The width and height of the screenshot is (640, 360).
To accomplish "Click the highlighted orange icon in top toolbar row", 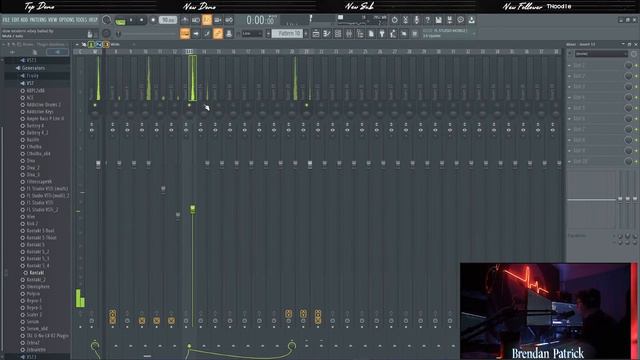I will pos(207,20).
